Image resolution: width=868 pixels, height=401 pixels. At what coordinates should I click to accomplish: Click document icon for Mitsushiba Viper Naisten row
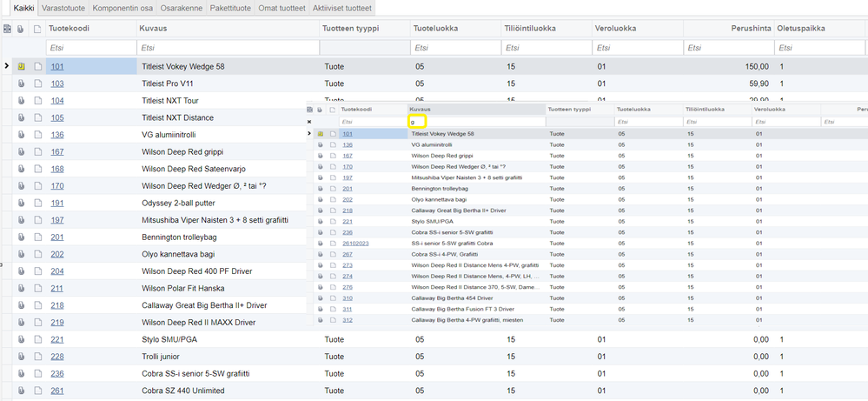pyautogui.click(x=37, y=220)
